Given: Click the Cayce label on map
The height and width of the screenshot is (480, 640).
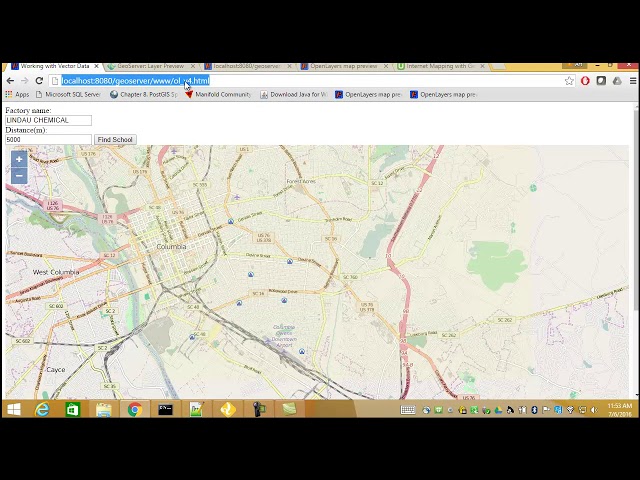Looking at the screenshot, I should 56,369.
